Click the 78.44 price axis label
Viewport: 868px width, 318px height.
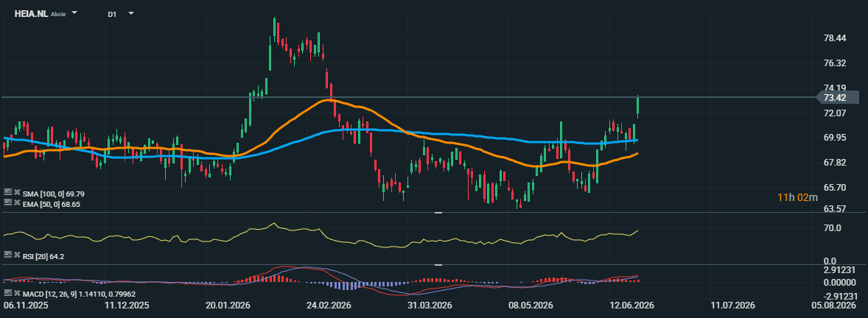(834, 38)
